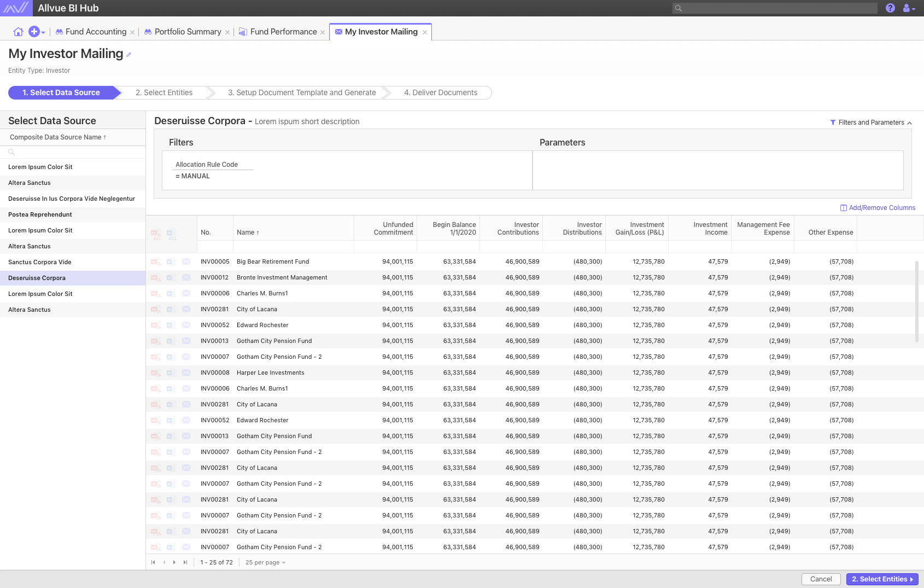Go to previous page of table

pos(164,562)
